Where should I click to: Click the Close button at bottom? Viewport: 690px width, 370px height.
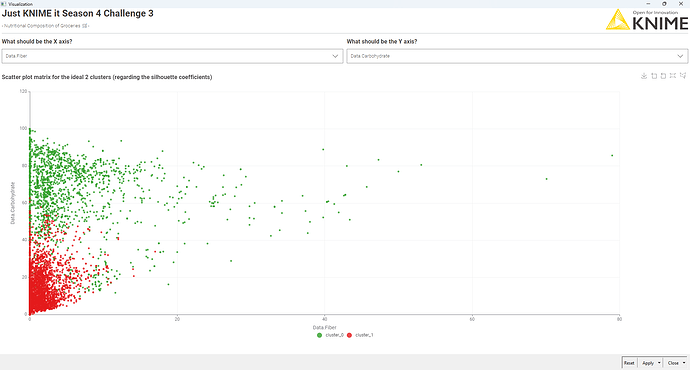[673, 363]
